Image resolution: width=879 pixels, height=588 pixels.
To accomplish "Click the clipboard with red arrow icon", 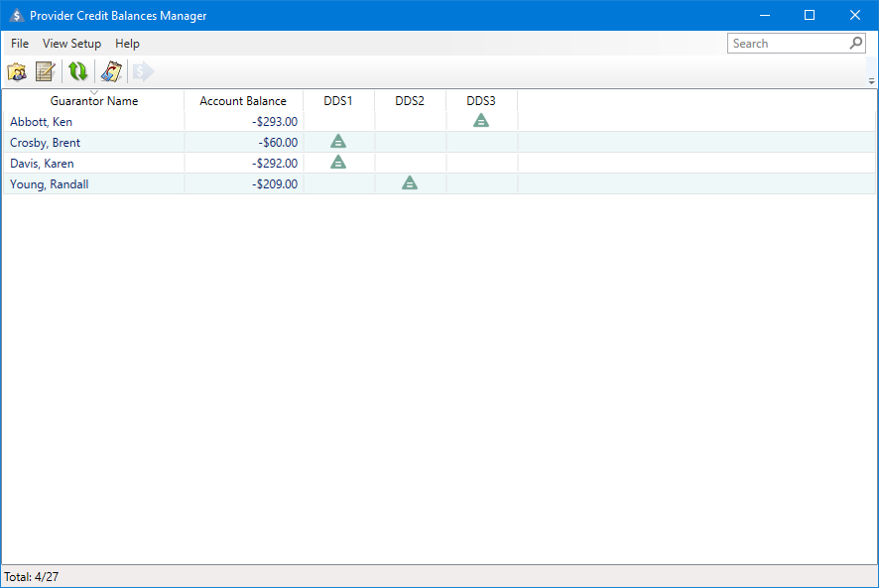I will (111, 71).
